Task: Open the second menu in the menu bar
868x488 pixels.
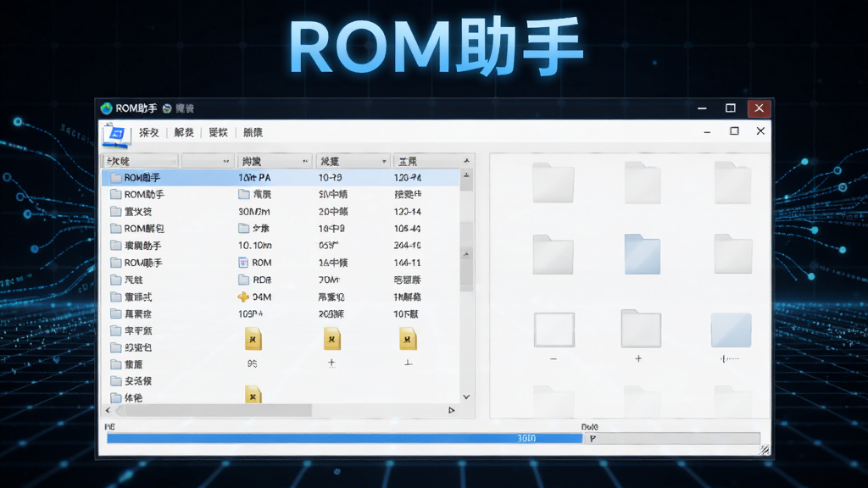Action: (184, 132)
